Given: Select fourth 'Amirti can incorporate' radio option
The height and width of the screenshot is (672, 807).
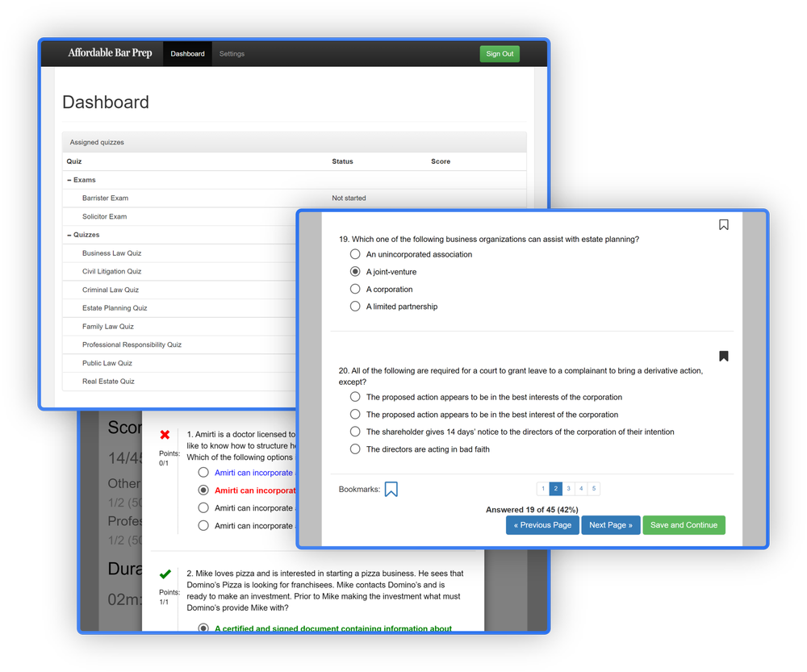Looking at the screenshot, I should [x=203, y=525].
